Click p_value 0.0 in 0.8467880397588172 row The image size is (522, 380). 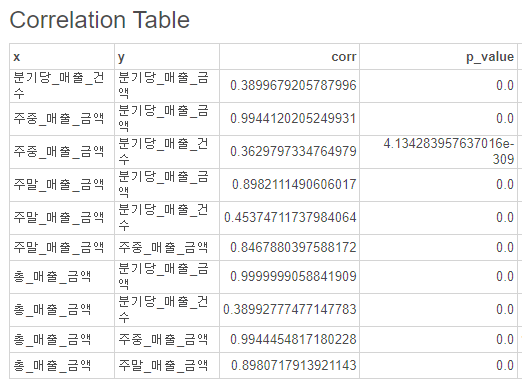pyautogui.click(x=505, y=247)
